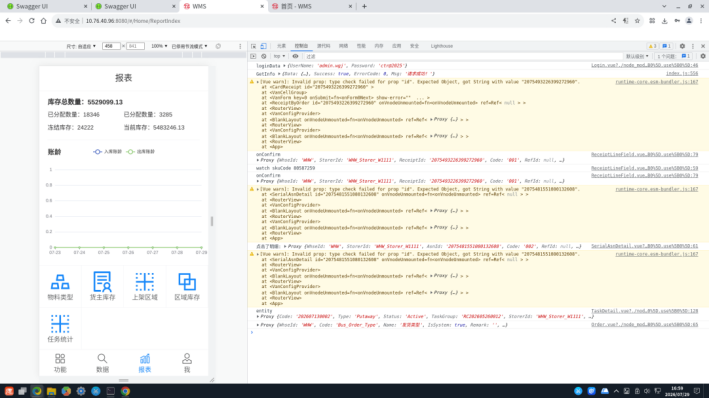The width and height of the screenshot is (709, 399).
Task: Open the 默认级别 log level dropdown
Action: 637,57
